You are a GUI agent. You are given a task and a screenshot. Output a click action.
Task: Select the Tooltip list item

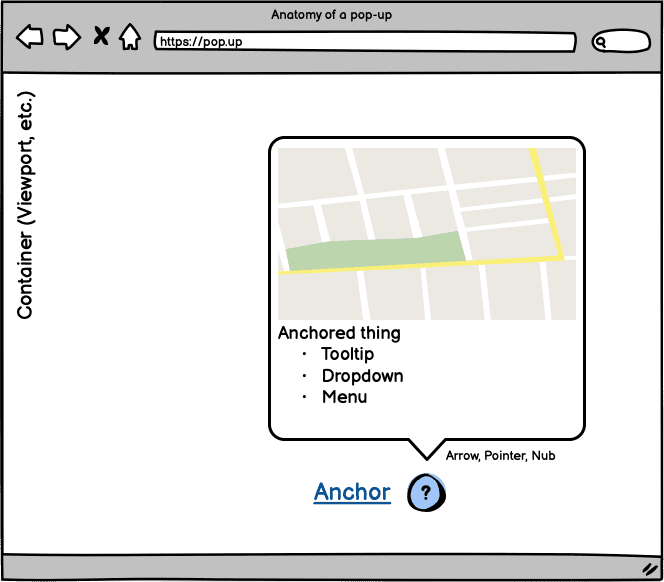pyautogui.click(x=347, y=354)
